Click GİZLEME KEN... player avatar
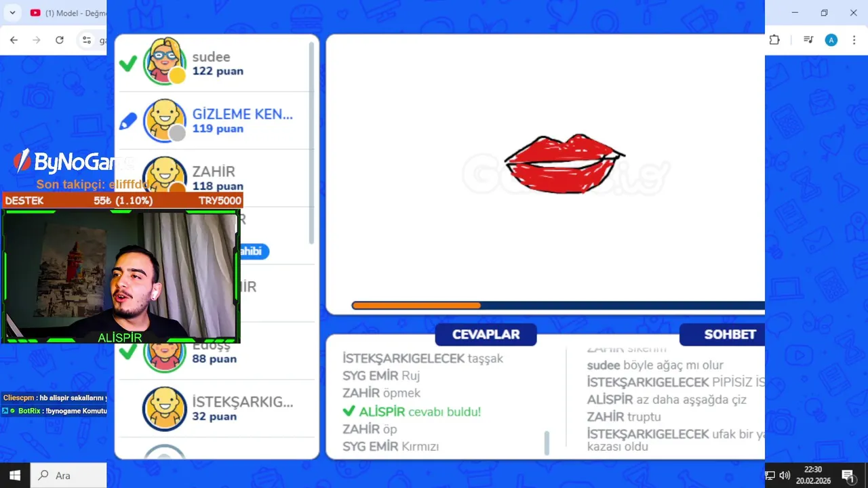868x488 pixels. pyautogui.click(x=164, y=121)
